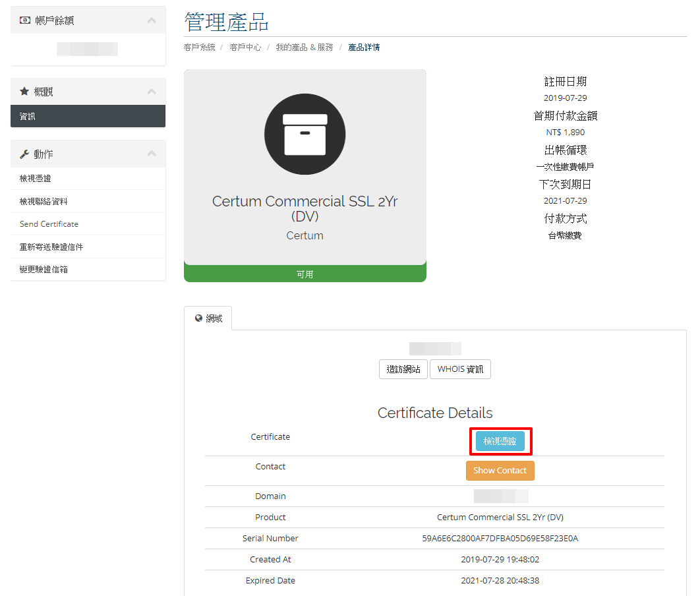Collapse the 概觀 panel chevron
This screenshot has width=700, height=596.
click(x=152, y=92)
